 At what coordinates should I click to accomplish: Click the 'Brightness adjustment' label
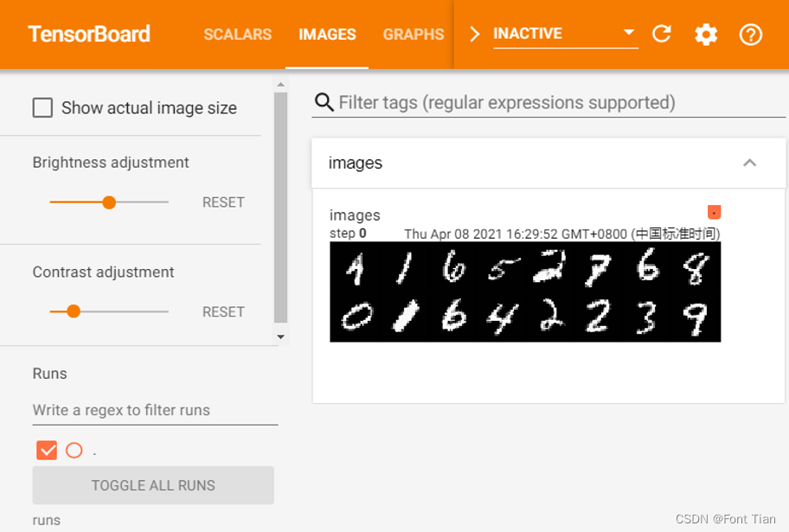[x=111, y=163]
